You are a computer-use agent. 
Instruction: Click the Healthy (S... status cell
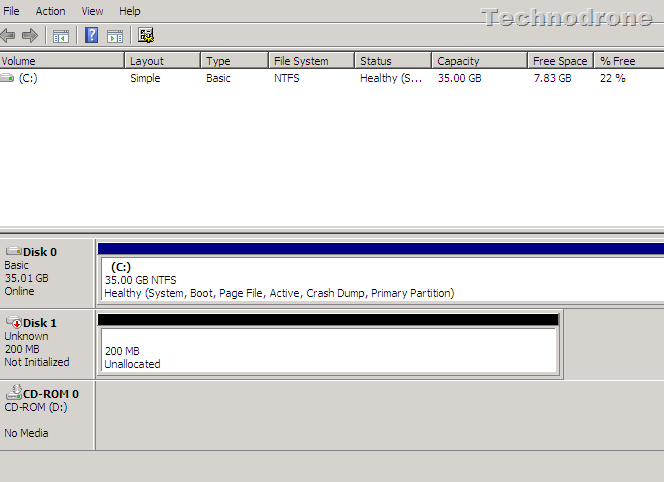(x=391, y=78)
